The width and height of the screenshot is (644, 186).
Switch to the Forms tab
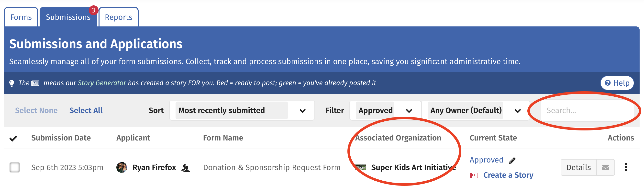[x=21, y=17]
